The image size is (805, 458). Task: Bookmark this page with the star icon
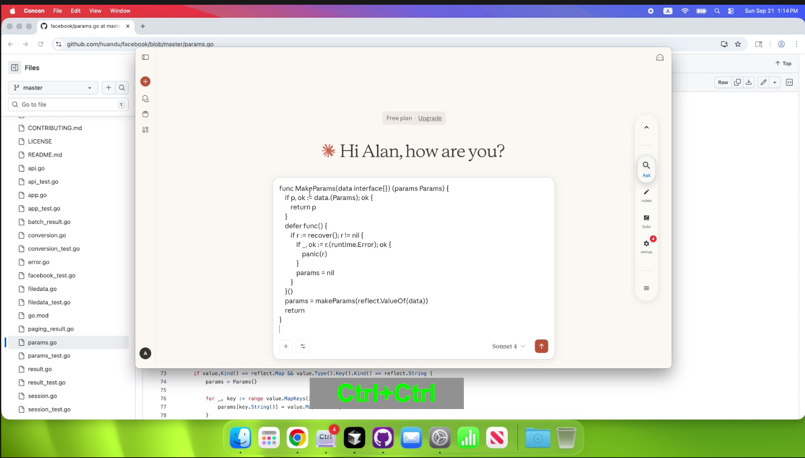(x=738, y=44)
